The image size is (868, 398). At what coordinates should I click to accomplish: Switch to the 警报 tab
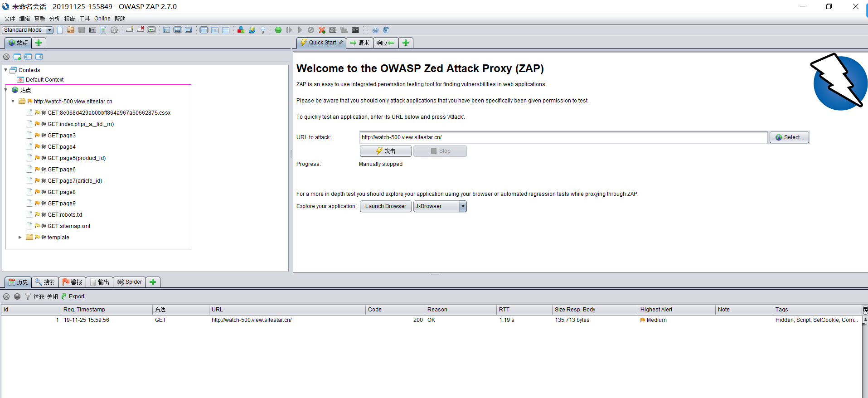point(73,282)
